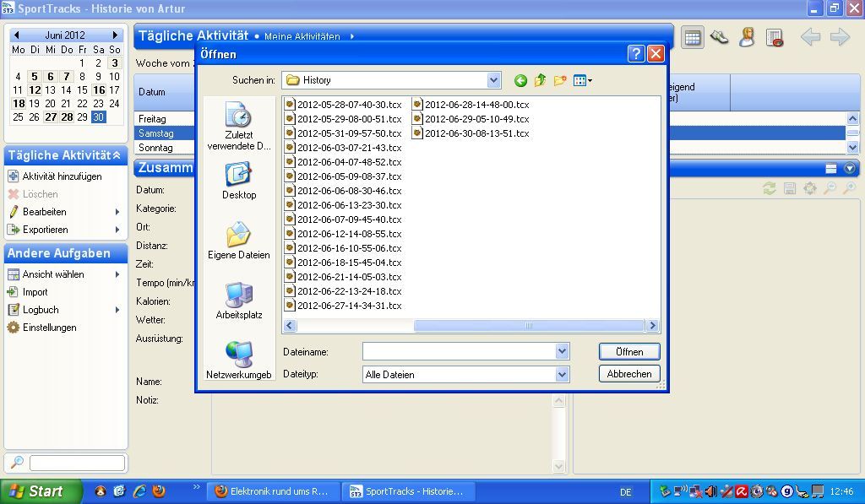Select file 2012-06-28-14-48-00.tcx
Screen dimensions: 865x504
pyautogui.click(x=471, y=104)
